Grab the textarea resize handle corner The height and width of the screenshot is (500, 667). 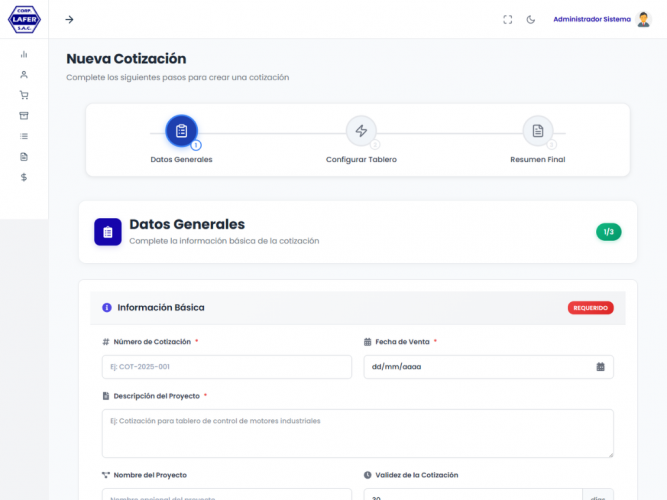pos(610,455)
